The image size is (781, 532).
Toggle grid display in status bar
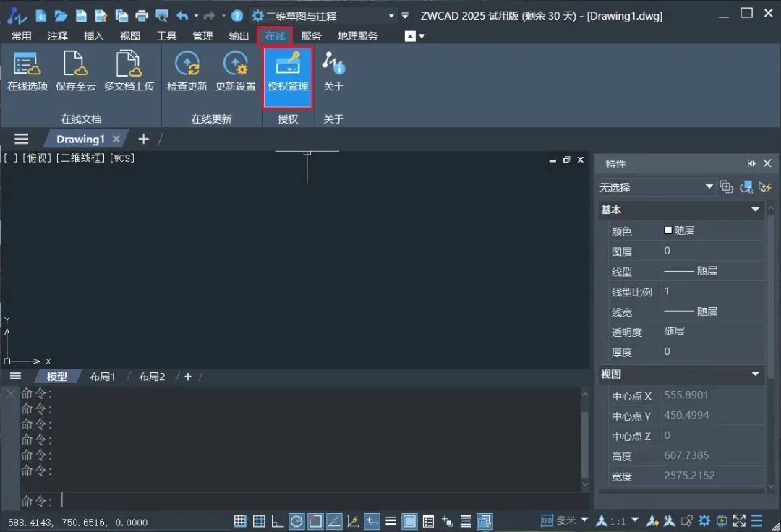click(259, 521)
